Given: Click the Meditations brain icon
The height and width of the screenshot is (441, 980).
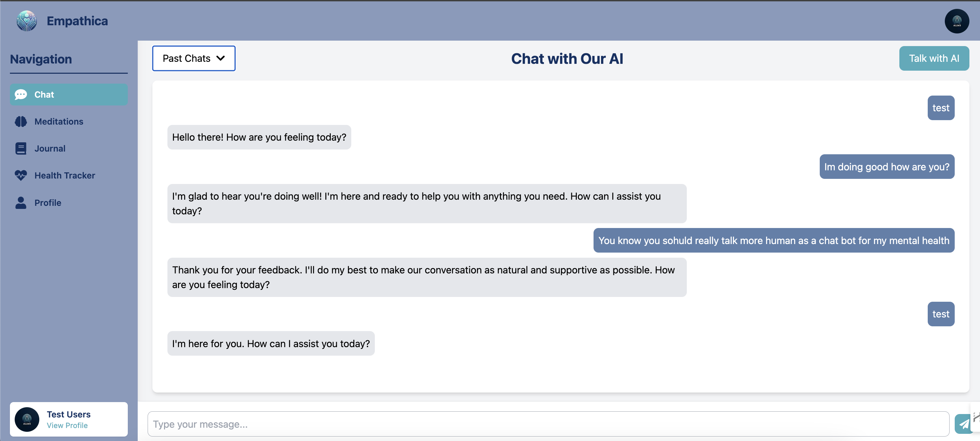Looking at the screenshot, I should (21, 122).
